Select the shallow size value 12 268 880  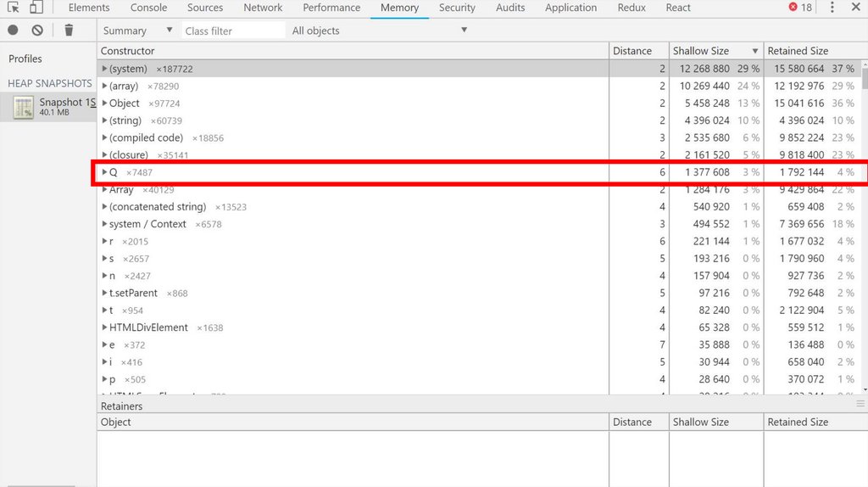pyautogui.click(x=704, y=69)
